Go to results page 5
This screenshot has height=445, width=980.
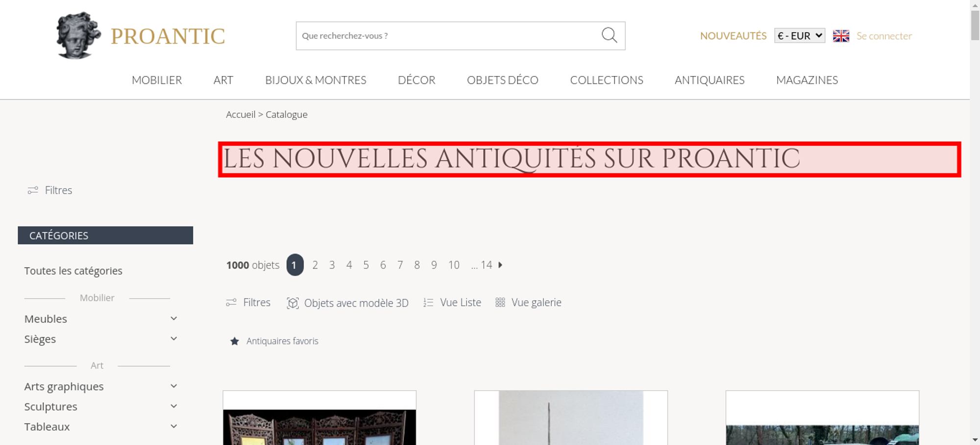[366, 265]
